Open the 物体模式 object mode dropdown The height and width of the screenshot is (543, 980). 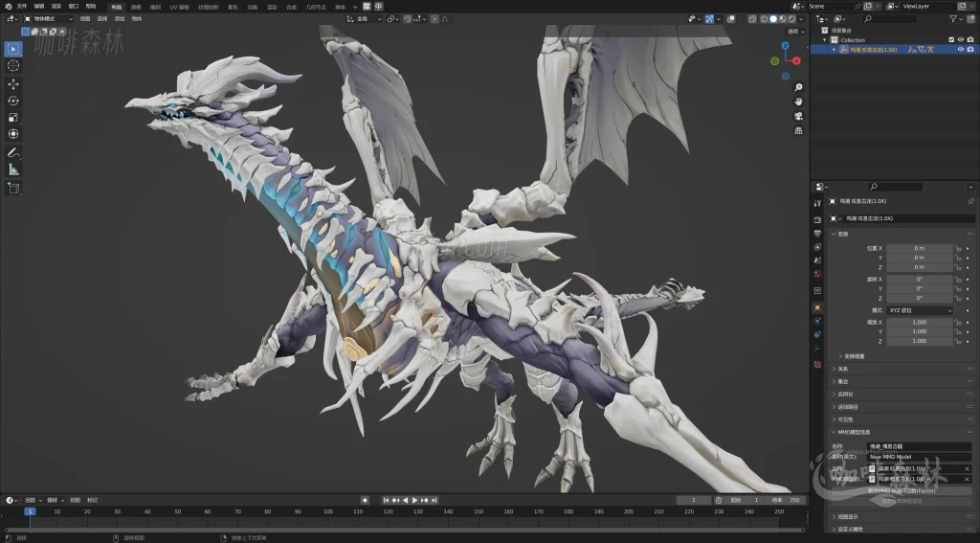48,18
